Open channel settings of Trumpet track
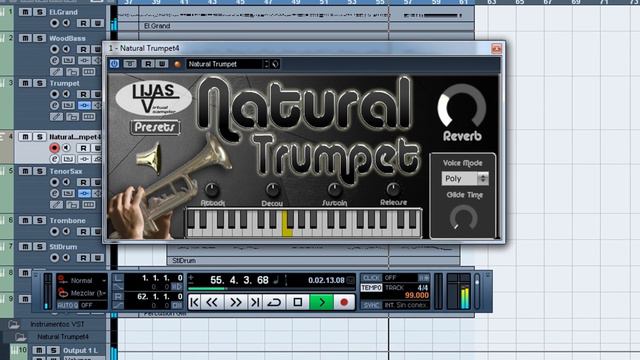This screenshot has height=360, width=640. pyautogui.click(x=54, y=105)
